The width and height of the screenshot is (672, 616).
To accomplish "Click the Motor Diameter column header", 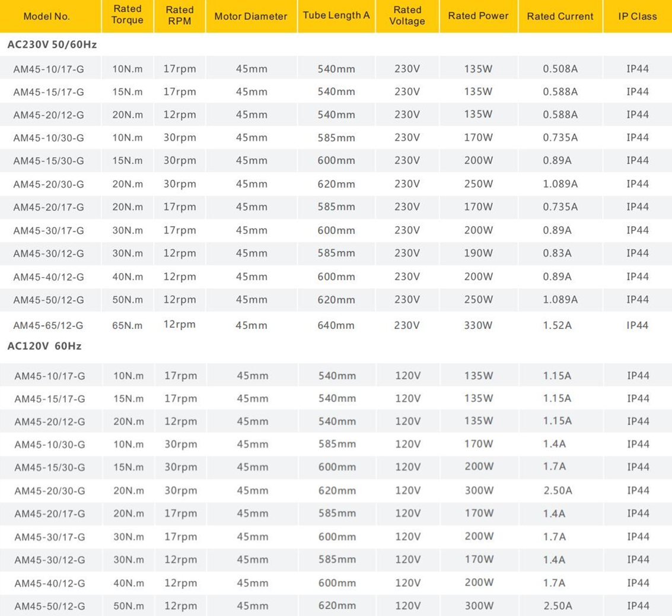I will point(251,16).
